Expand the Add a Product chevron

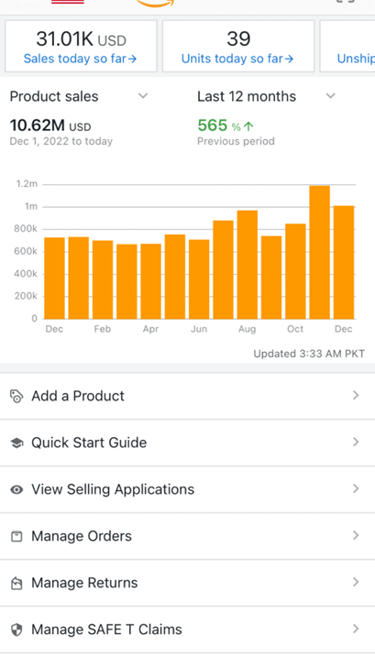(356, 395)
